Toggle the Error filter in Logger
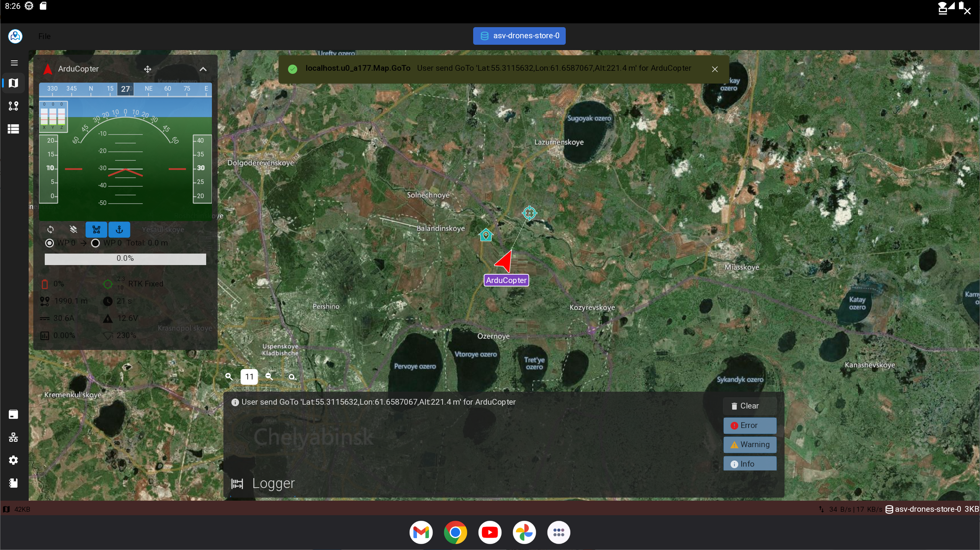This screenshot has height=550, width=980. point(750,425)
